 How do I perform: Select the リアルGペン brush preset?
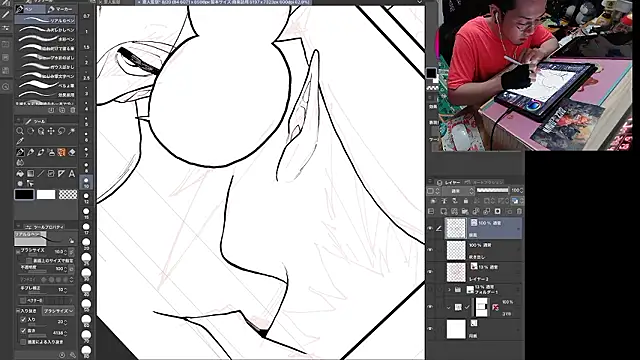point(46,20)
